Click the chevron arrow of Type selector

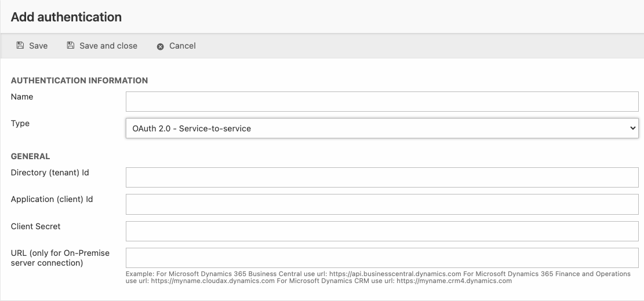(x=632, y=128)
